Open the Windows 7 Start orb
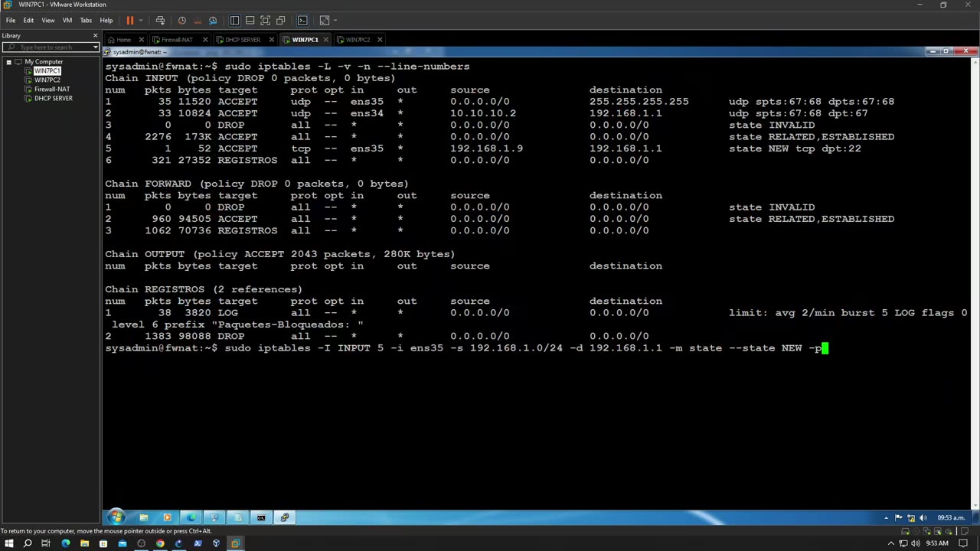The image size is (980, 551). click(116, 517)
